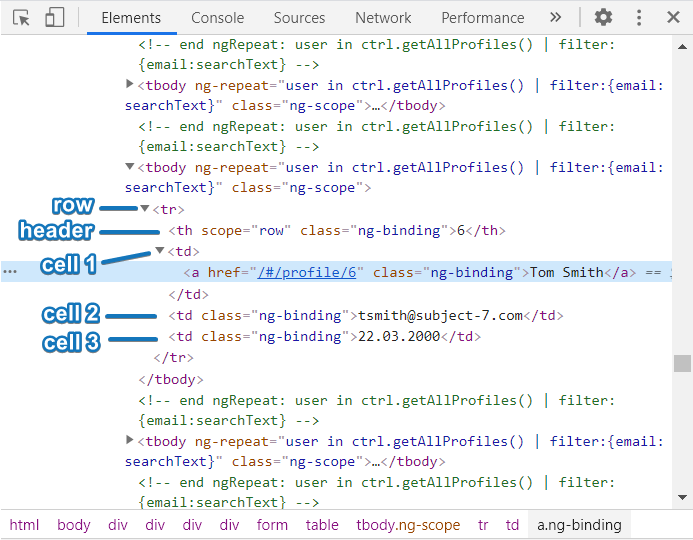The width and height of the screenshot is (693, 540).
Task: Open the three-dot DevTools customize menu
Action: (x=639, y=17)
